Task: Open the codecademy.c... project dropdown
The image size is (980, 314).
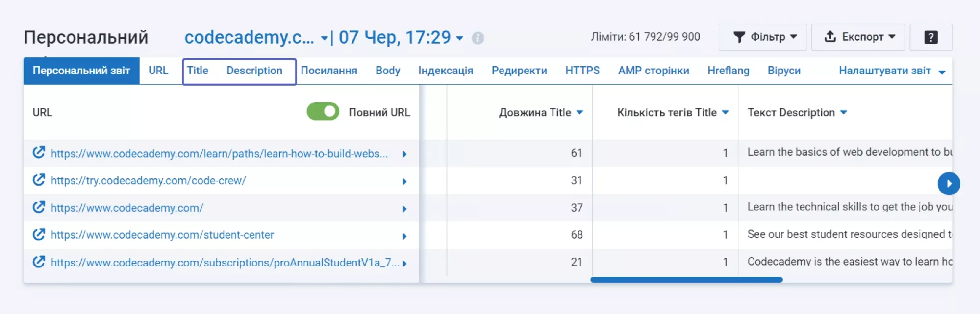Action: (256, 37)
